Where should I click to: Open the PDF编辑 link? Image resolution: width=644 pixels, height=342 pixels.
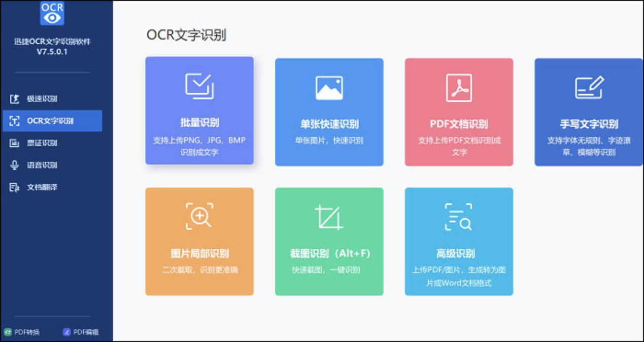pyautogui.click(x=81, y=332)
